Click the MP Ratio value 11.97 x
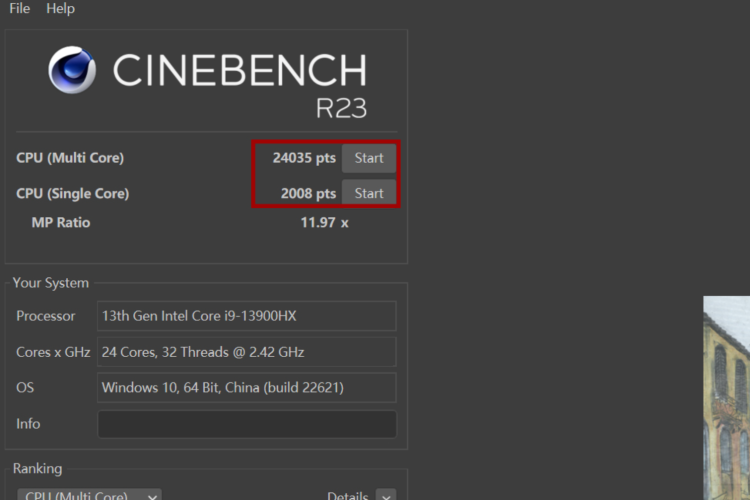The height and width of the screenshot is (500, 750). click(324, 222)
